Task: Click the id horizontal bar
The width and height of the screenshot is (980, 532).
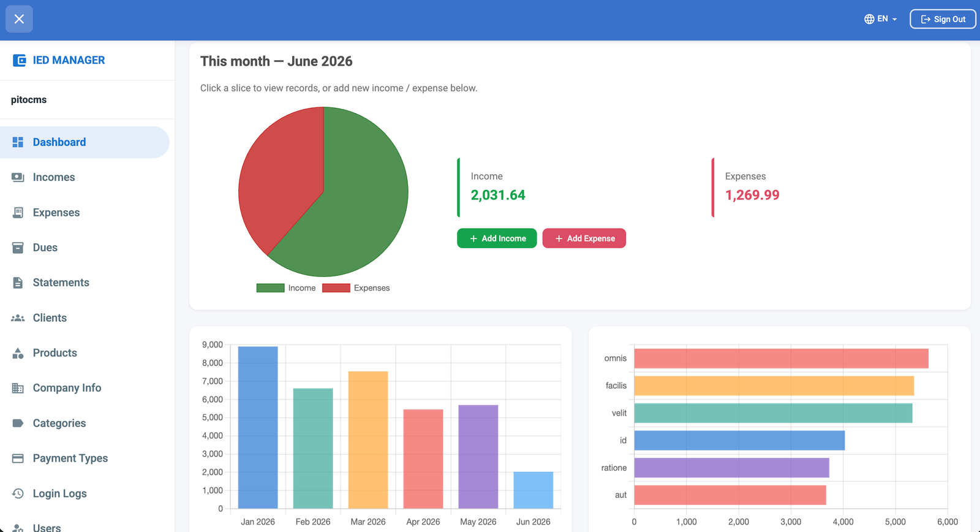Action: pos(739,440)
